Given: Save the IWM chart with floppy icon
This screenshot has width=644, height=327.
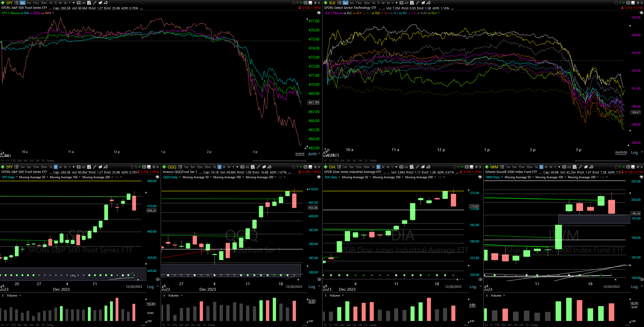Looking at the screenshot, I should [x=633, y=167].
